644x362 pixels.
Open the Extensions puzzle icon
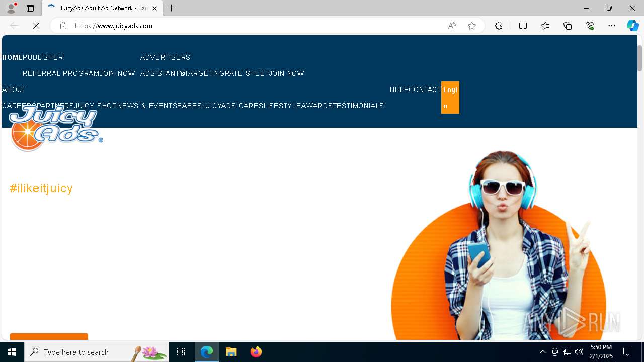(499, 26)
